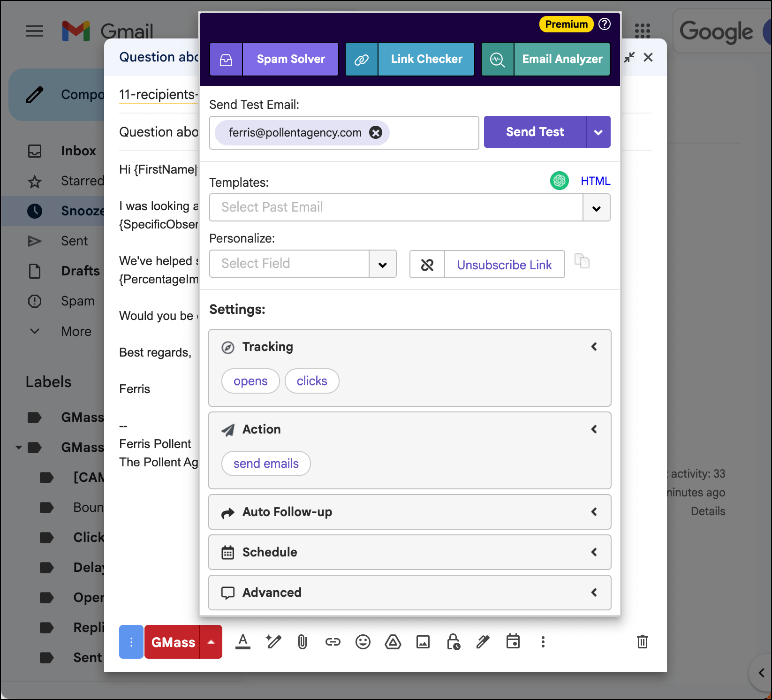Discard draft with trash icon

(x=643, y=641)
